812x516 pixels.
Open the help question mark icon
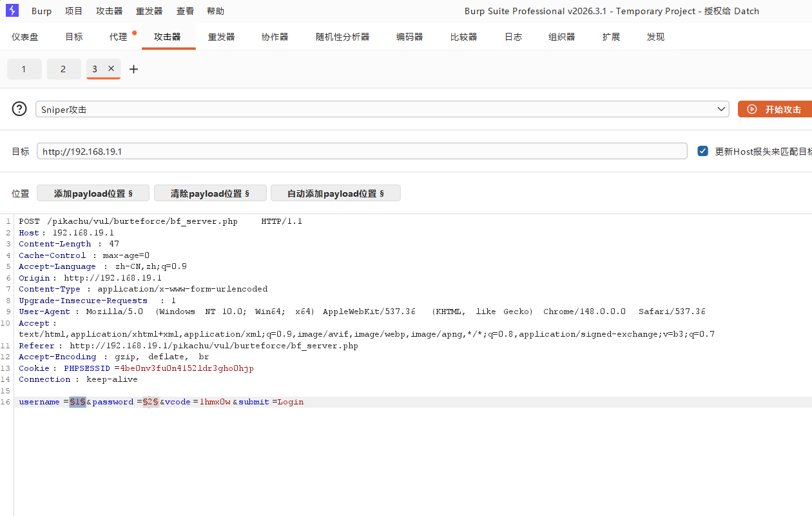tap(19, 109)
